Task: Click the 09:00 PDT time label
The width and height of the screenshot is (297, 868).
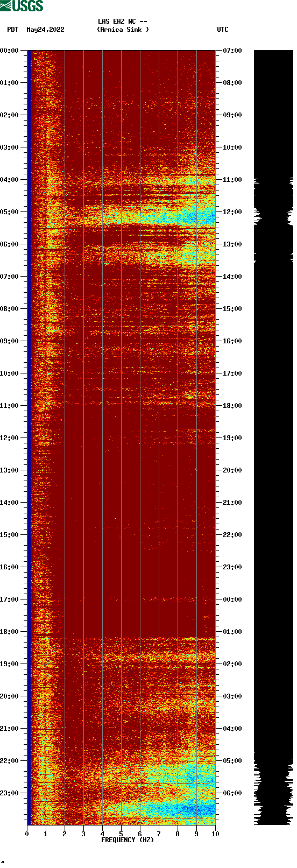Action: click(9, 341)
